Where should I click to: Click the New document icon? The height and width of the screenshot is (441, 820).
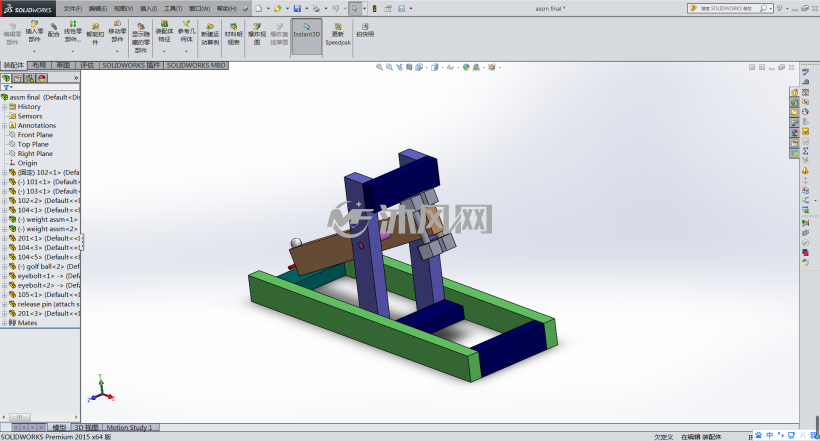pyautogui.click(x=259, y=8)
